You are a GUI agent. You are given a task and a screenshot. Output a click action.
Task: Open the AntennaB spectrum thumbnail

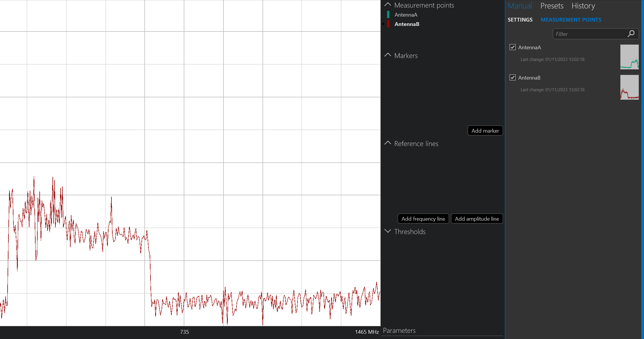pos(629,87)
